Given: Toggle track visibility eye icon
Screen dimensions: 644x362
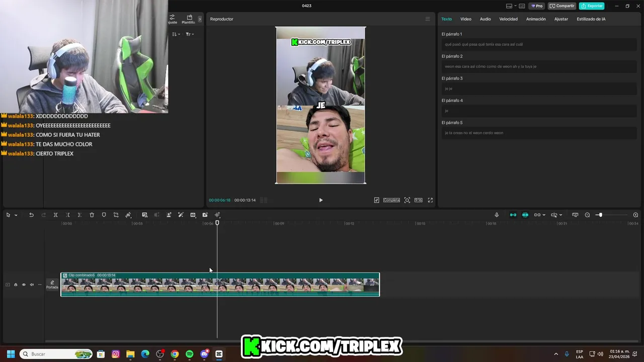Looking at the screenshot, I should click(24, 285).
